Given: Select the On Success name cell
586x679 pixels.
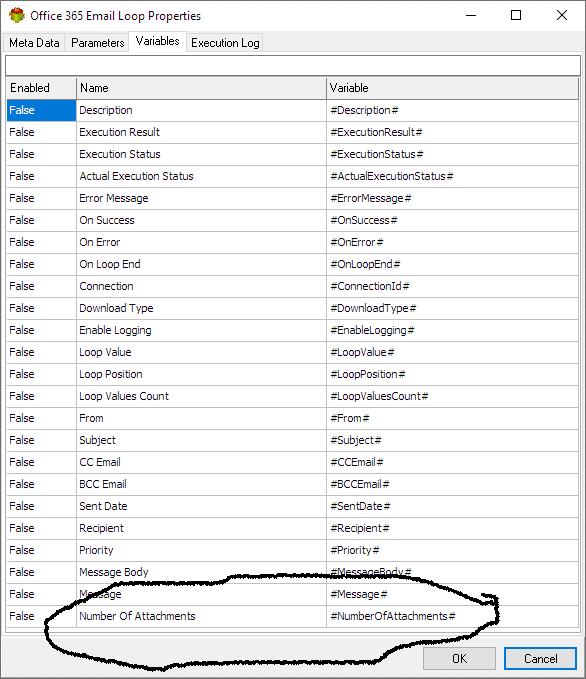Looking at the screenshot, I should (201, 220).
